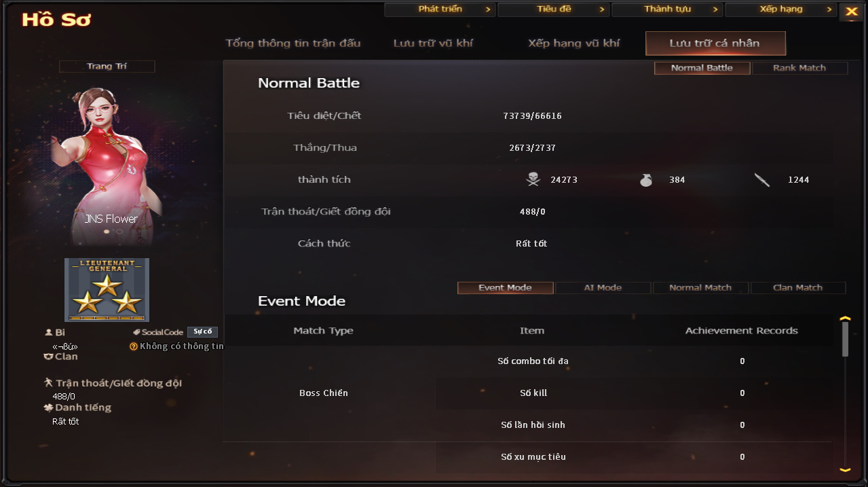Open the Xếp hạng vũ khí tab
The height and width of the screenshot is (487, 868).
coord(573,43)
